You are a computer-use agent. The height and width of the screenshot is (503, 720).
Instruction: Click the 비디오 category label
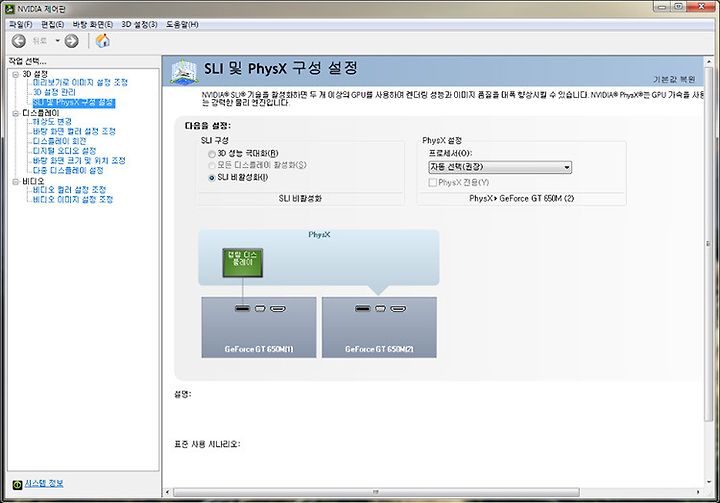(x=34, y=181)
